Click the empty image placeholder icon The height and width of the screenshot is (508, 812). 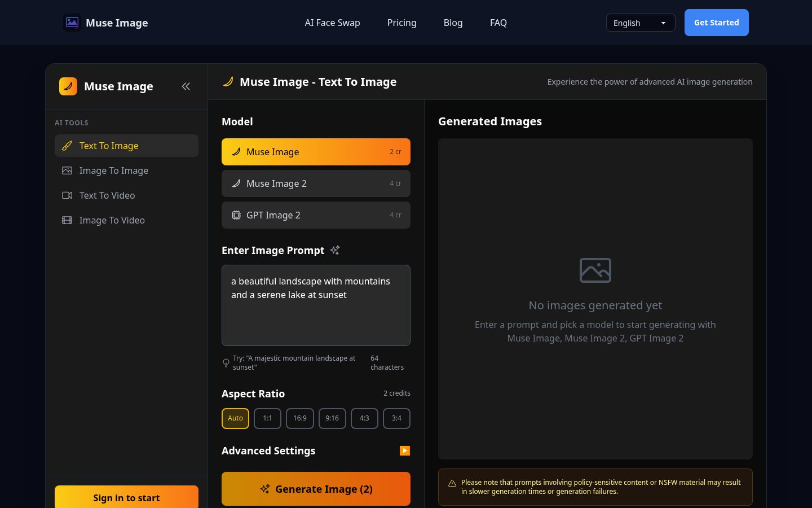(x=595, y=270)
